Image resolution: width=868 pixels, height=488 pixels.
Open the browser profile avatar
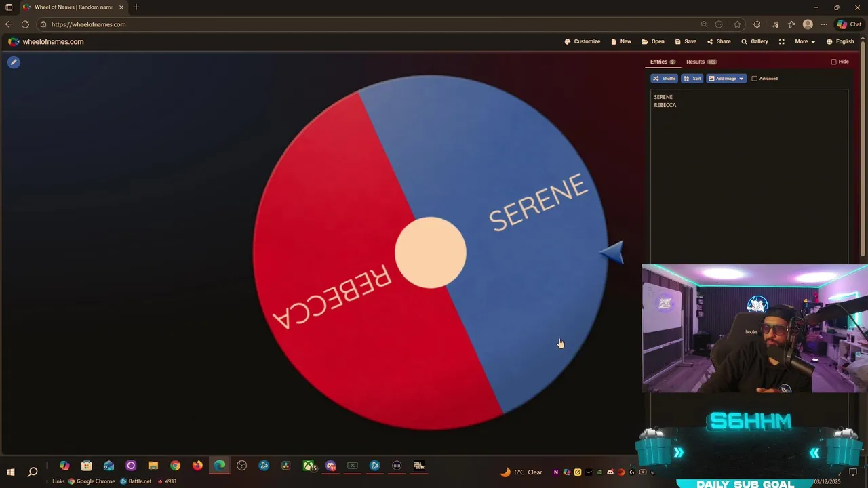point(808,24)
